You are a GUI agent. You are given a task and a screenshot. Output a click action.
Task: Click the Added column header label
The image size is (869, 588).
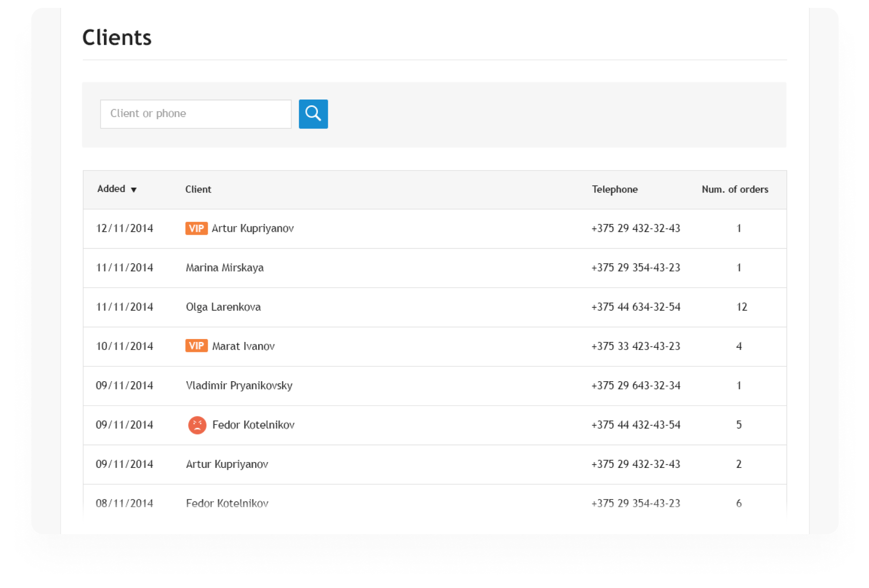[x=111, y=189]
